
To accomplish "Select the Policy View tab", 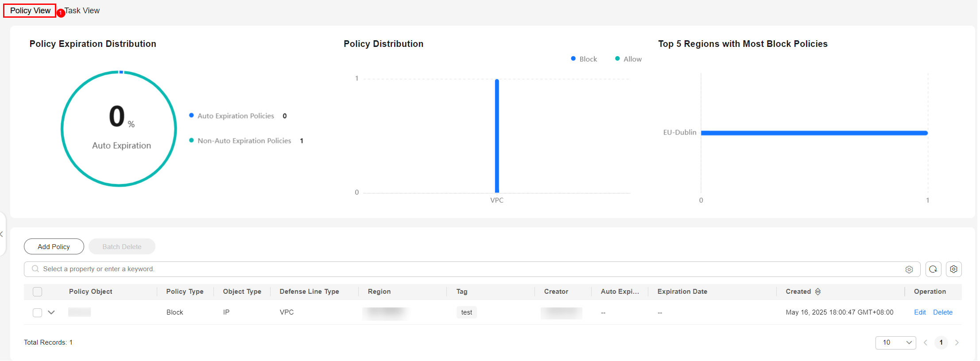I will pyautogui.click(x=30, y=11).
